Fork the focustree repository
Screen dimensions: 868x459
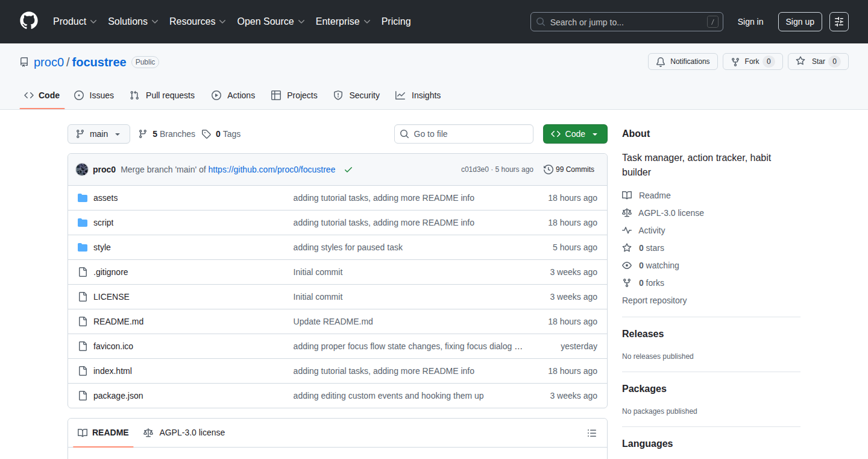click(x=753, y=62)
